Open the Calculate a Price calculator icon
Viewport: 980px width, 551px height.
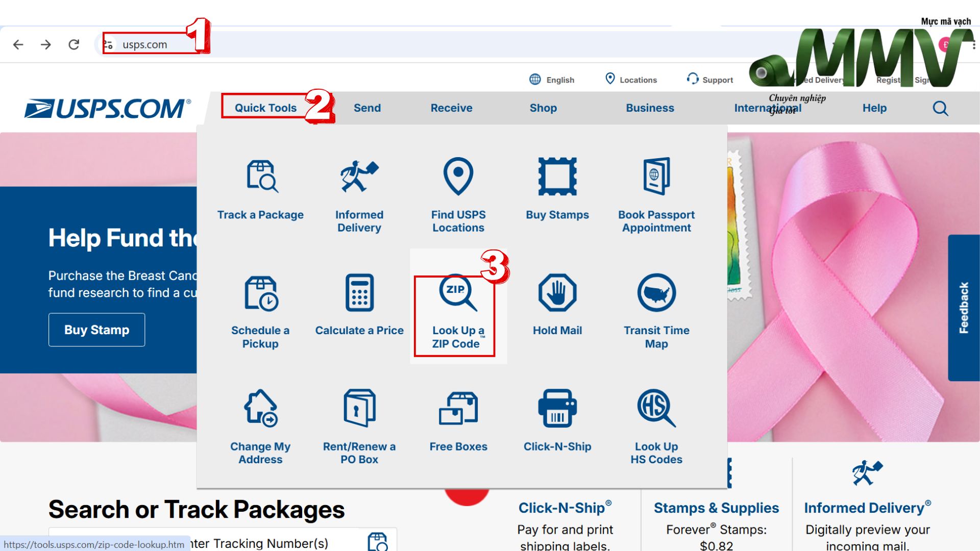click(359, 293)
